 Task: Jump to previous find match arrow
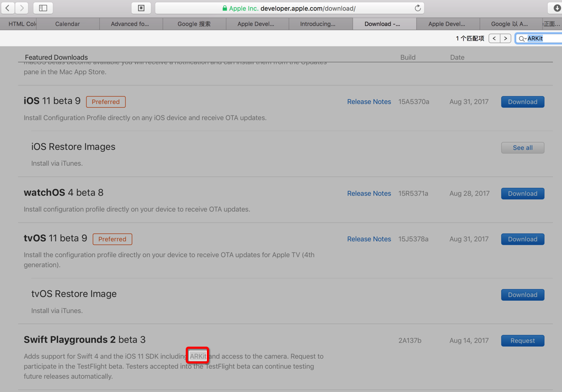click(494, 39)
